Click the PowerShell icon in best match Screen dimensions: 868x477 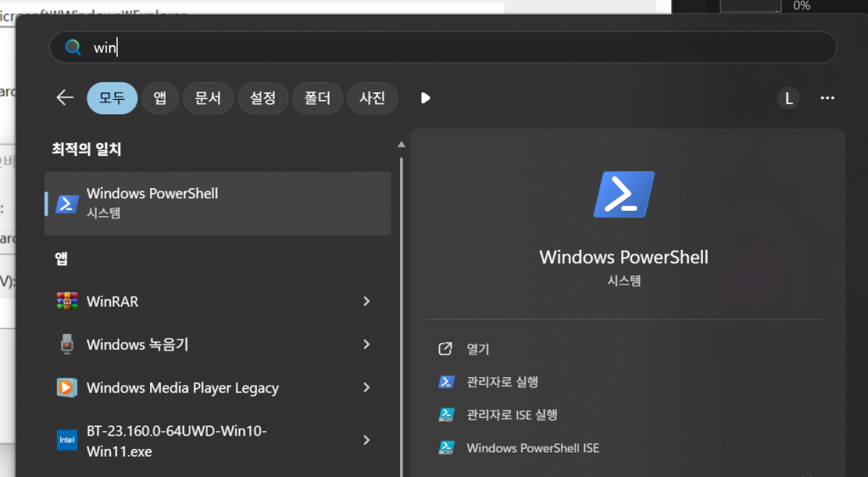(67, 203)
